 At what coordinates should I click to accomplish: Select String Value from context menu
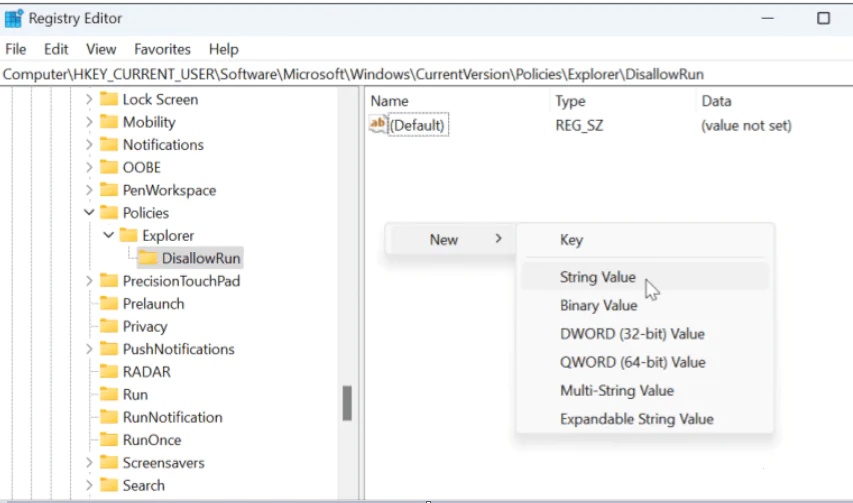click(598, 277)
